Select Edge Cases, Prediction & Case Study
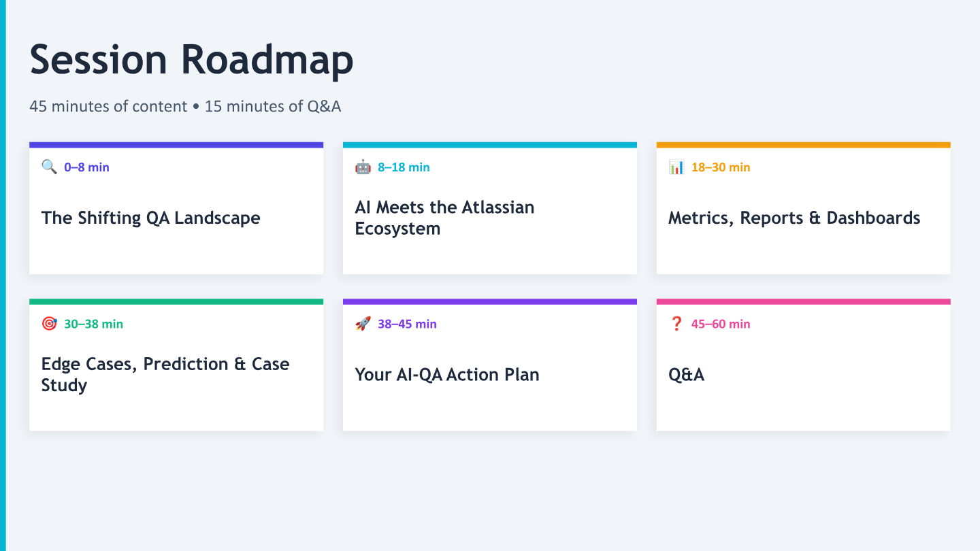This screenshot has width=980, height=551. (x=165, y=374)
